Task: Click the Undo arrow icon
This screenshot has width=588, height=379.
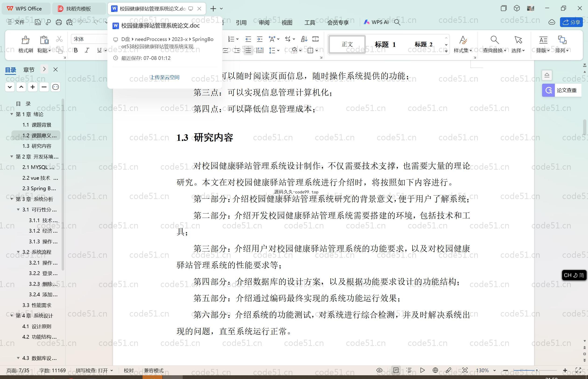Action: [80, 22]
